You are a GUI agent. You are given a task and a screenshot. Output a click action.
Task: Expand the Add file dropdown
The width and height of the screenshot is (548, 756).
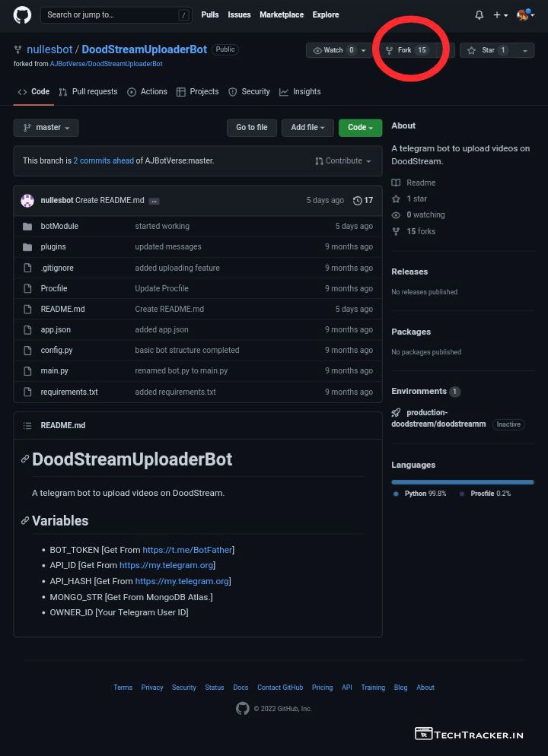pyautogui.click(x=307, y=128)
